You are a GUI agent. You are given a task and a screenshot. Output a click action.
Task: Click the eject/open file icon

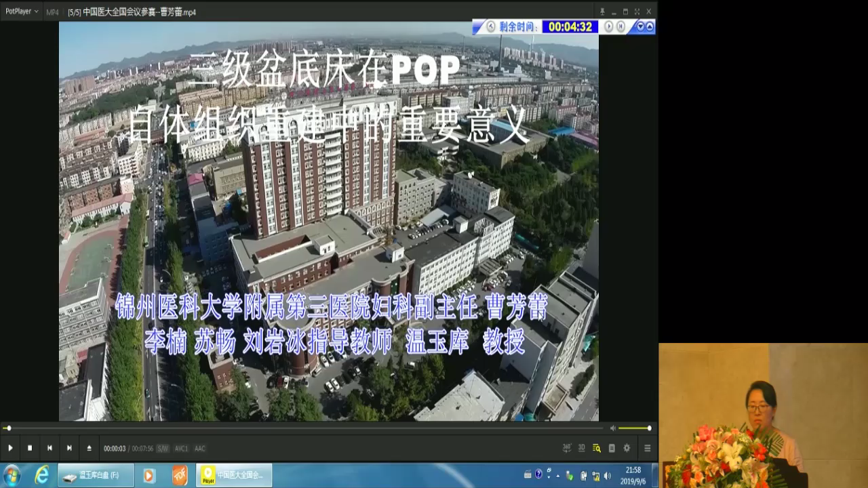click(89, 448)
